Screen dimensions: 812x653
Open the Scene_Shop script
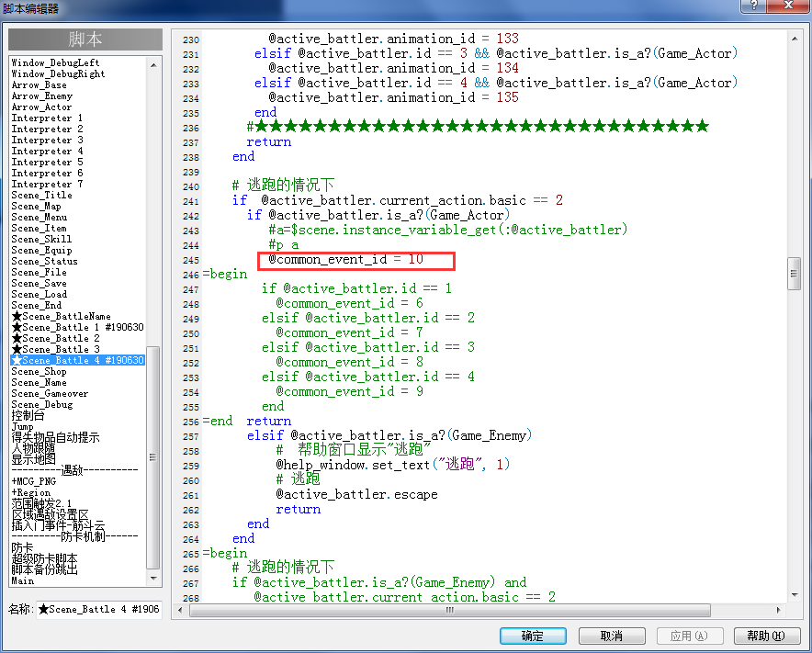(39, 371)
